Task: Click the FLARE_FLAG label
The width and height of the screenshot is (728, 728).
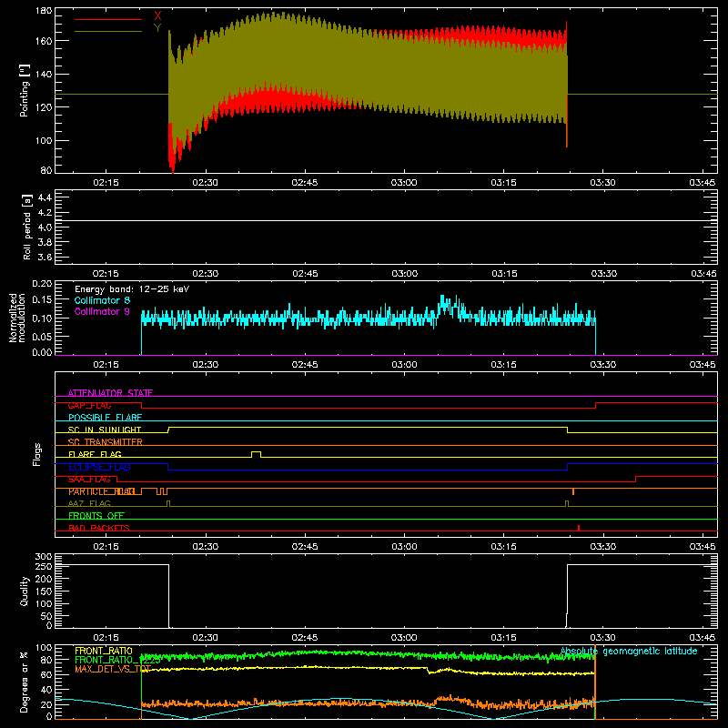Action: pyautogui.click(x=95, y=454)
